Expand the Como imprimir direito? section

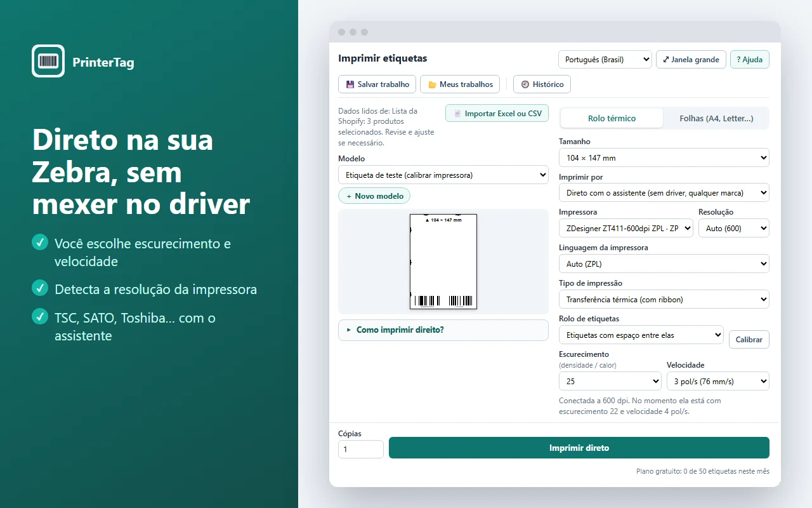point(443,330)
